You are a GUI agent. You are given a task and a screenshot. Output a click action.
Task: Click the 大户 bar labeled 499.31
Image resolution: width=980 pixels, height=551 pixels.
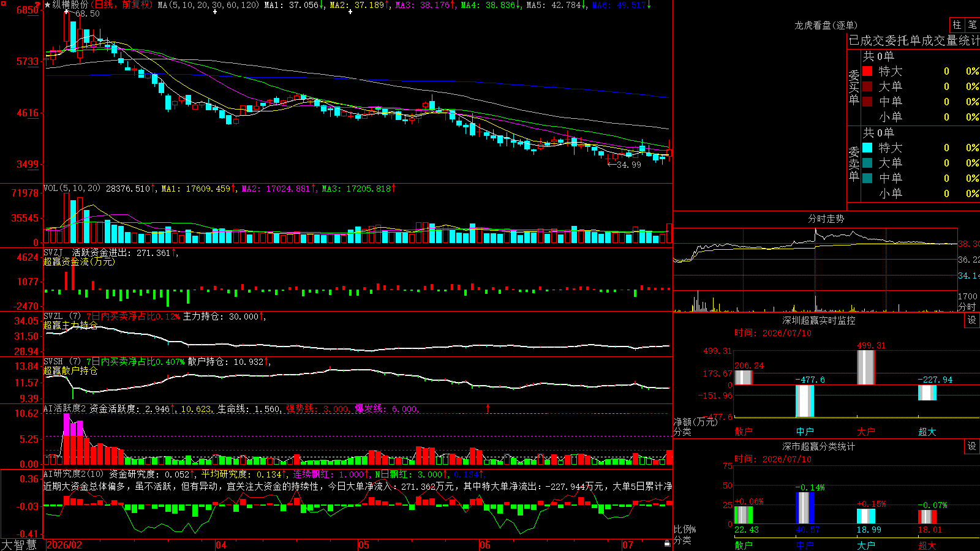click(866, 367)
